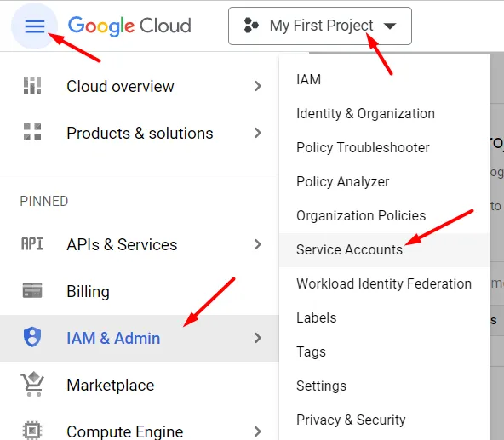The image size is (504, 440).
Task: Click the project hexagon icon in selector
Action: [x=251, y=26]
